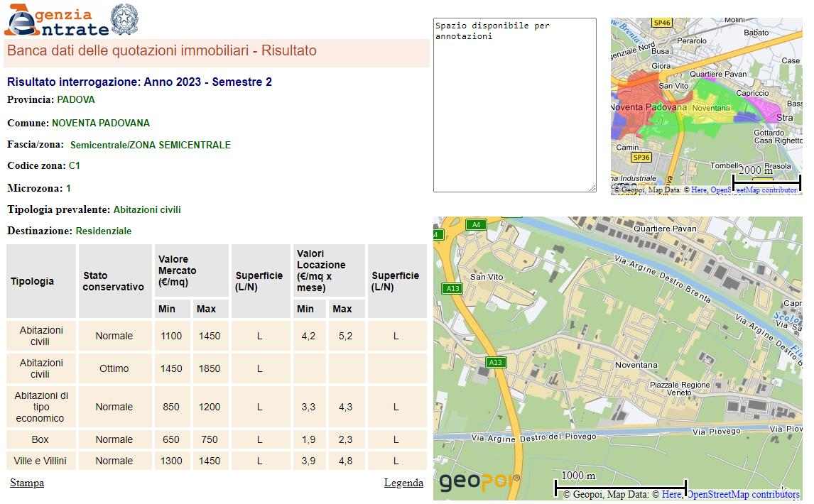Open the Stampa print link

[27, 483]
